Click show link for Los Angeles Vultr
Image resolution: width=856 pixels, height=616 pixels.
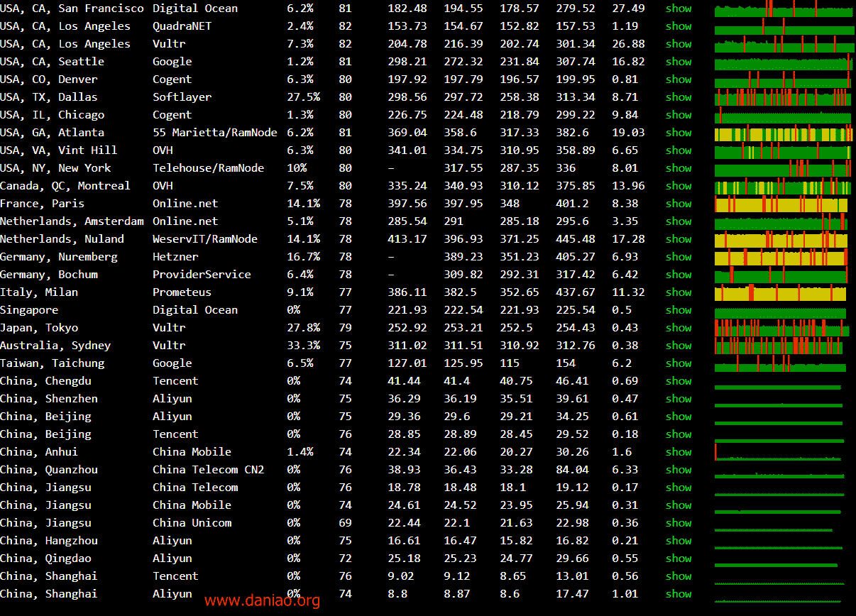(679, 44)
